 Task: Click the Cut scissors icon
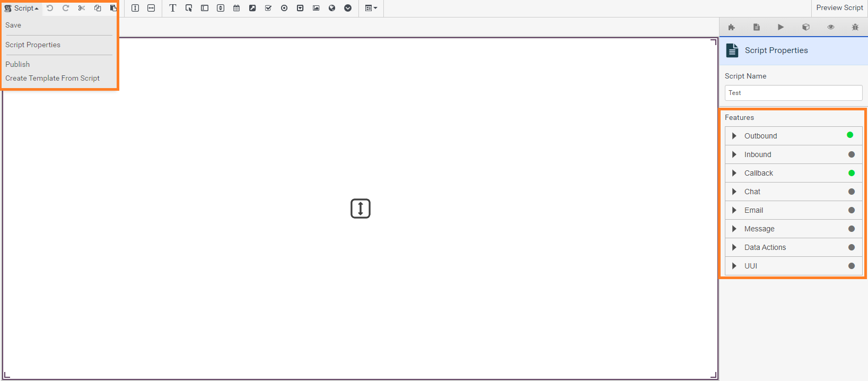(82, 8)
